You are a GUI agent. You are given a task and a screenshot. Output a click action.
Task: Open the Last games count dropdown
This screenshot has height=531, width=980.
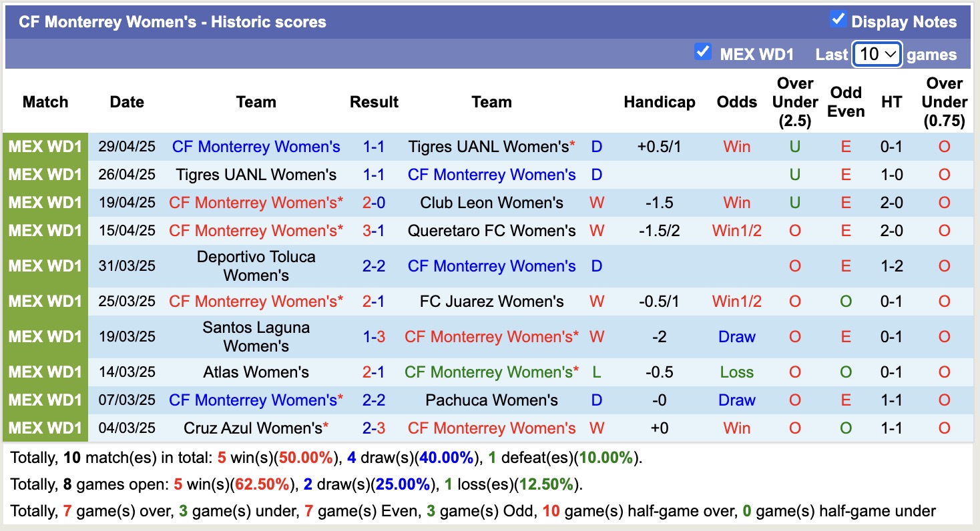pyautogui.click(x=877, y=54)
